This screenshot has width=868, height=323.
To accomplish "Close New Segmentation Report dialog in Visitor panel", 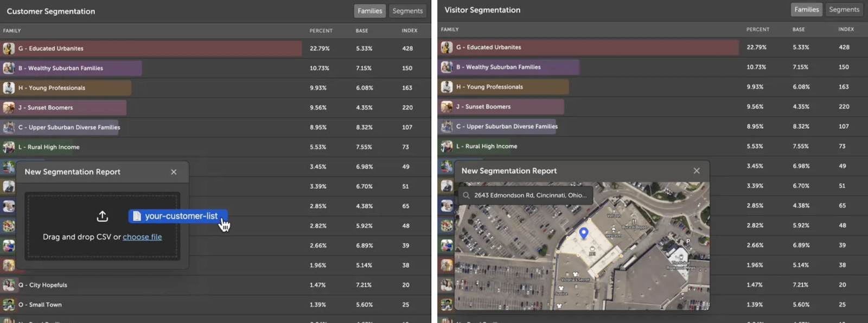I will coord(697,171).
